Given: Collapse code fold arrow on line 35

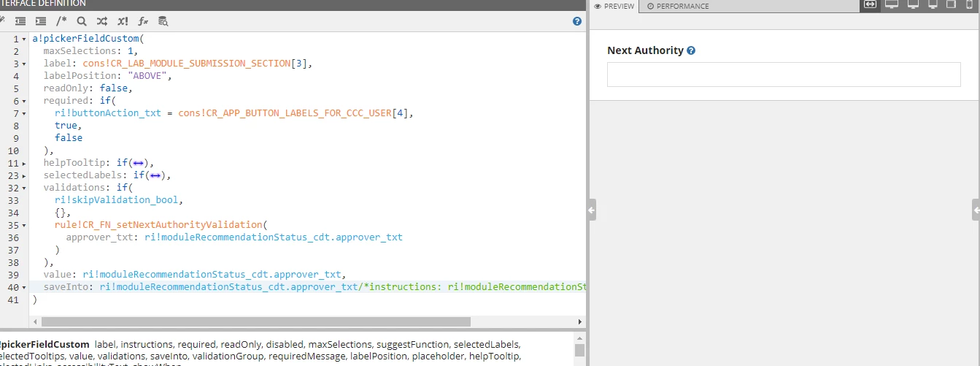Looking at the screenshot, I should [x=24, y=225].
